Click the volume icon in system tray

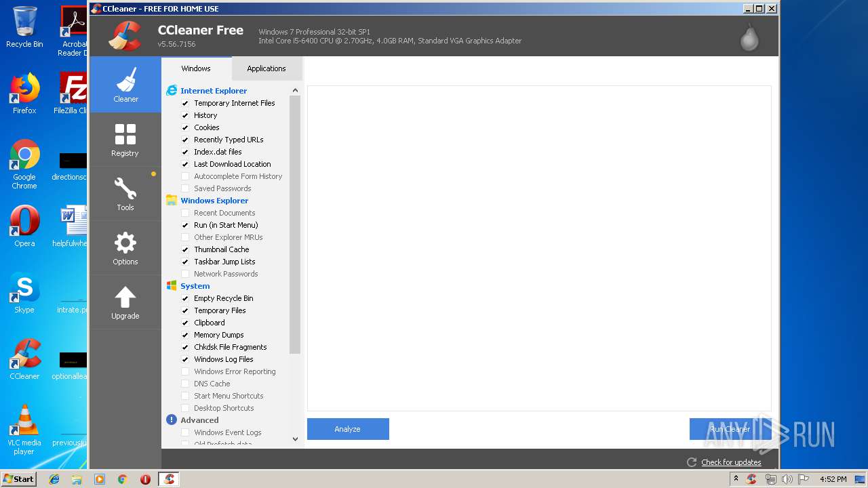[787, 479]
